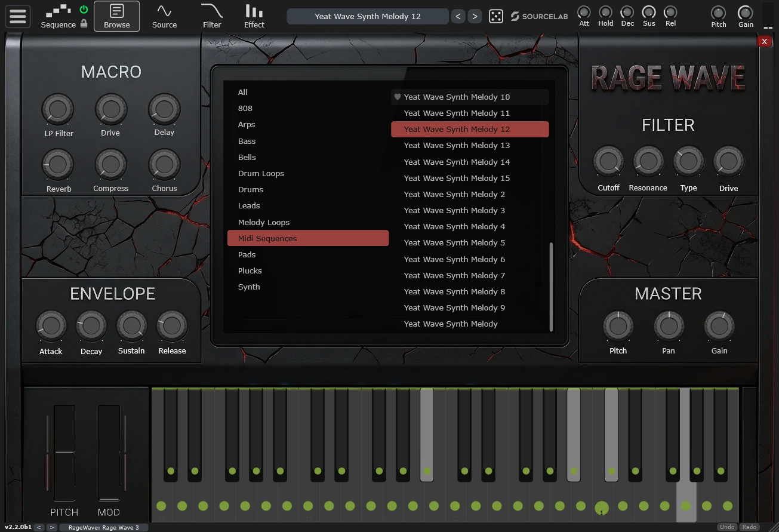Click the Undo button
This screenshot has height=532, width=779.
[x=727, y=527]
